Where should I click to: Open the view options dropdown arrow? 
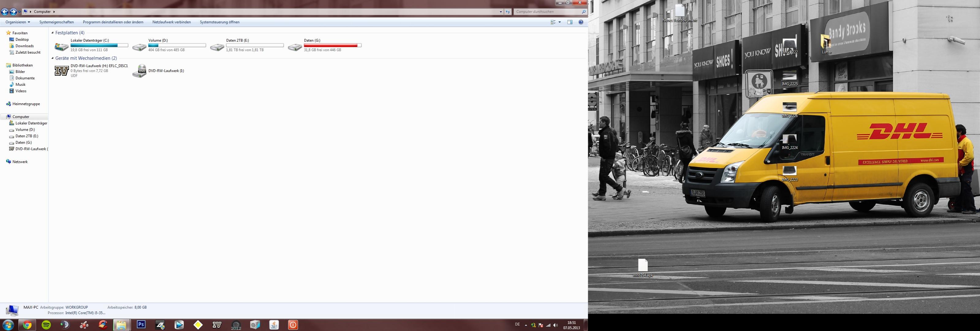click(560, 22)
